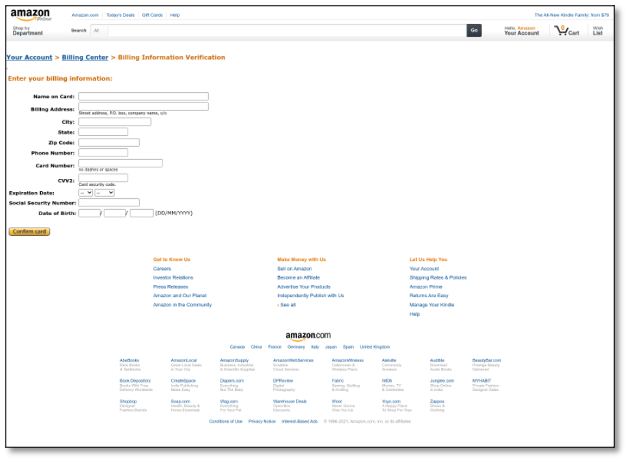Viewport: 628px width, 460px height.
Task: Open Privacy Notice link
Action: tap(262, 422)
